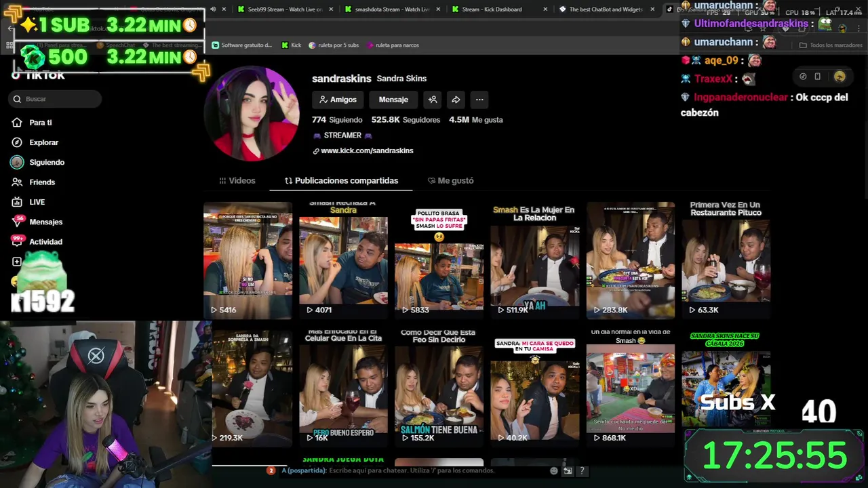Click the Mensaje button on the profile
Viewport: 868px width, 488px height.
point(393,100)
